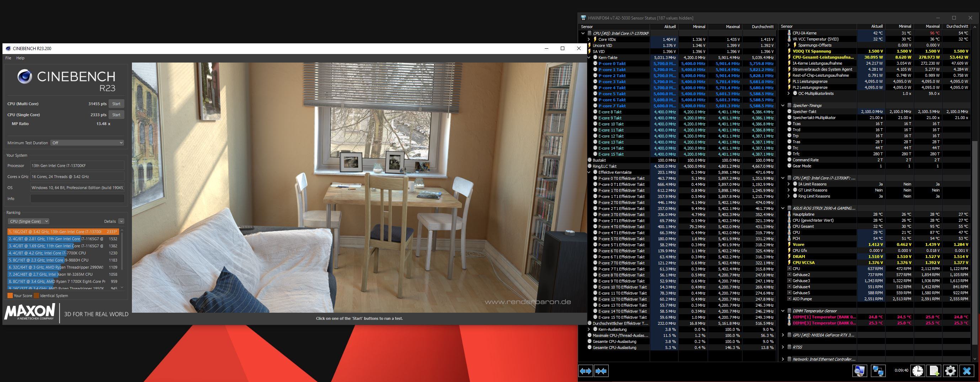Select ranking row 4 Intel Core i7-7700K CPU
980x382 pixels.
tap(63, 253)
